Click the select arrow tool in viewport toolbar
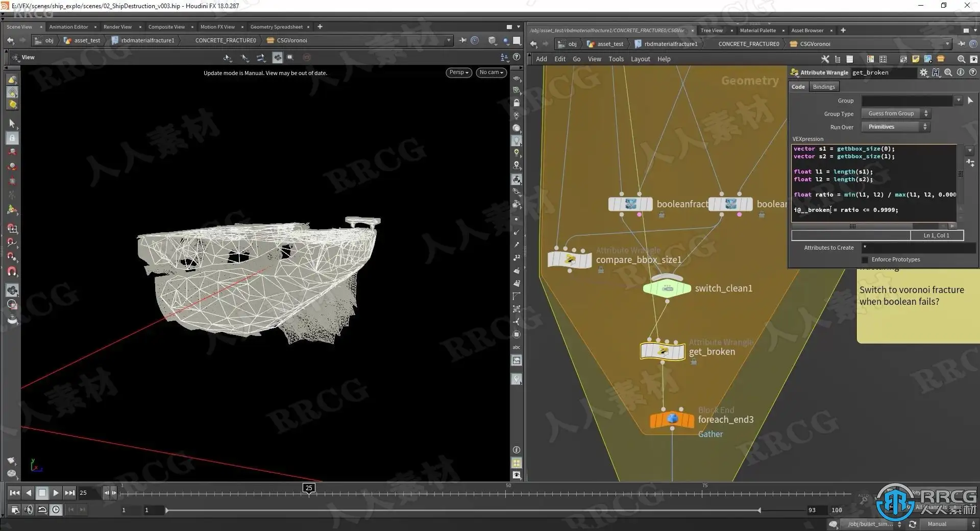980x531 pixels. 12,124
